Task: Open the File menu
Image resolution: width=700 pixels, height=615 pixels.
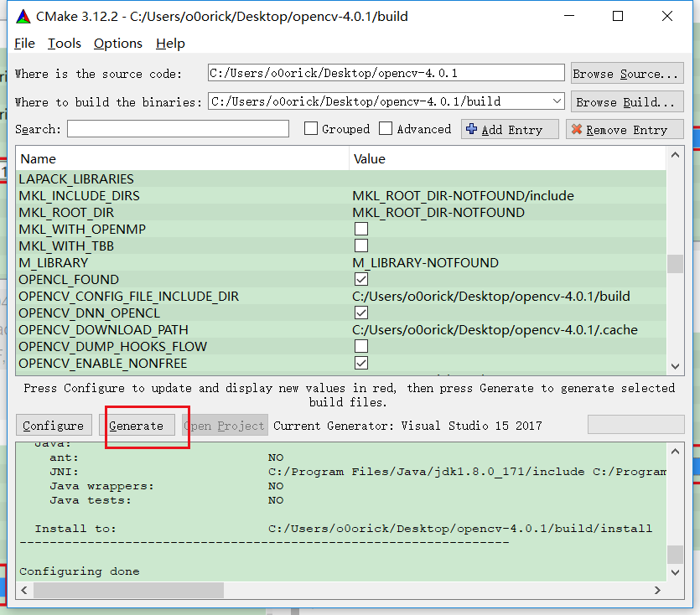Action: click(24, 44)
